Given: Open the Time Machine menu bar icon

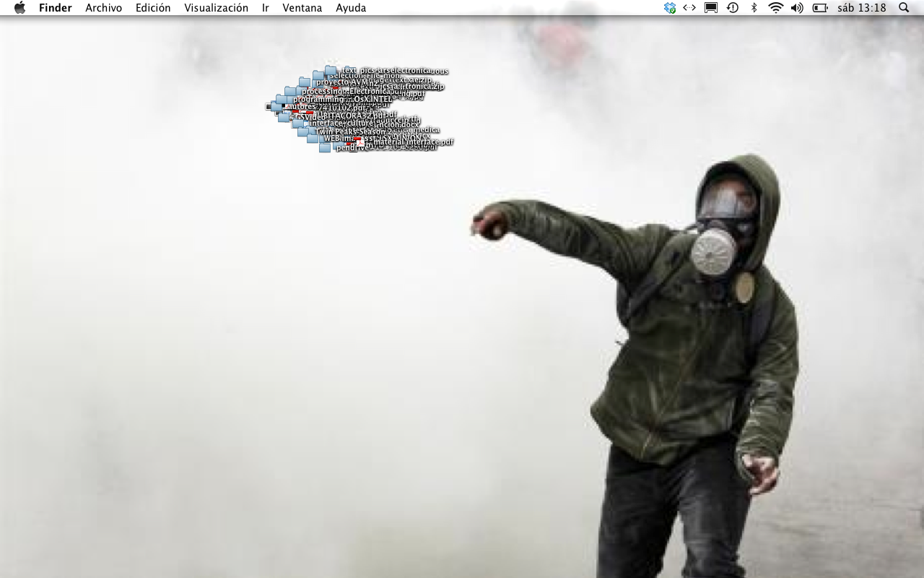Looking at the screenshot, I should [x=733, y=8].
